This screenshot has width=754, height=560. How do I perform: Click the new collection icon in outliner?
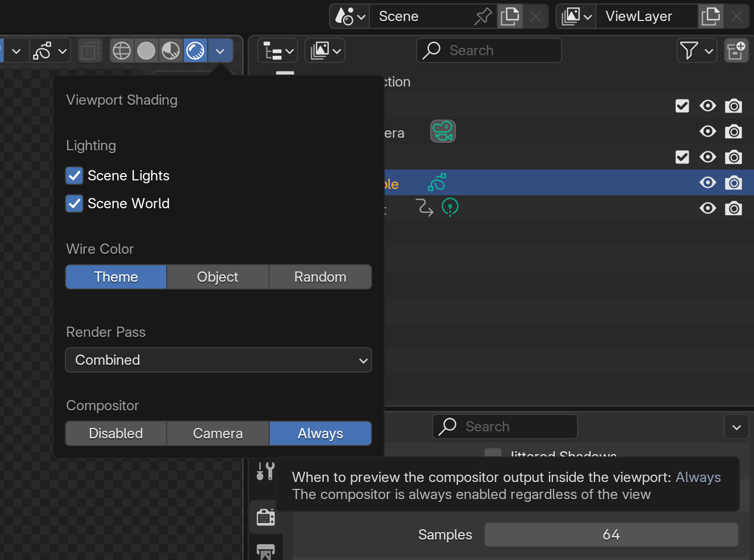pyautogui.click(x=736, y=51)
